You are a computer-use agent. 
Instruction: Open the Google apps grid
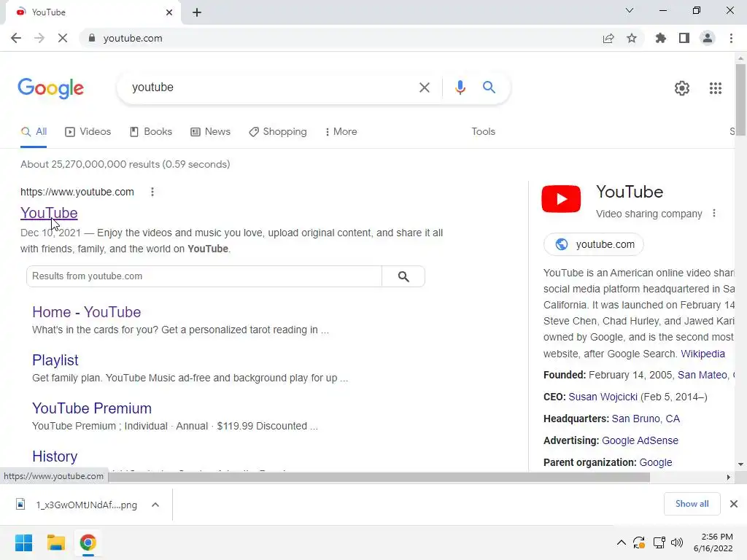pos(716,88)
